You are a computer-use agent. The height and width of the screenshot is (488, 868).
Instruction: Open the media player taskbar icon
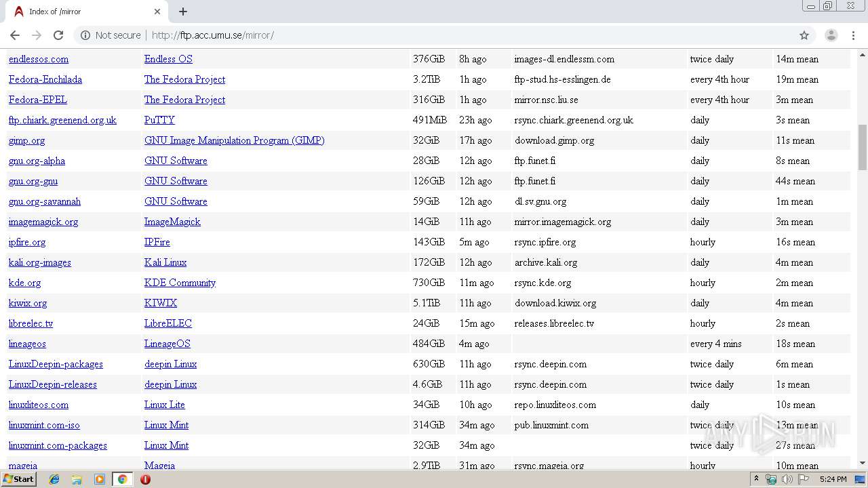point(100,479)
